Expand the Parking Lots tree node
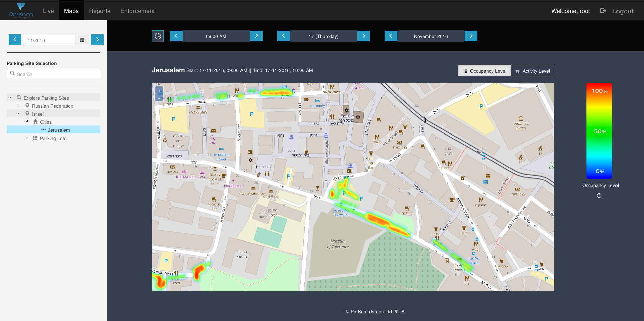Viewport: 644px width, 321px height. (x=27, y=138)
